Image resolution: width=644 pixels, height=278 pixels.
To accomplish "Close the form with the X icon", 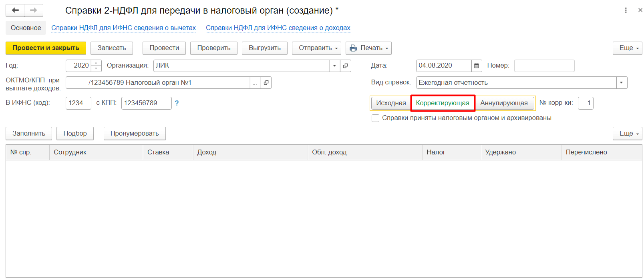I will click(x=640, y=10).
